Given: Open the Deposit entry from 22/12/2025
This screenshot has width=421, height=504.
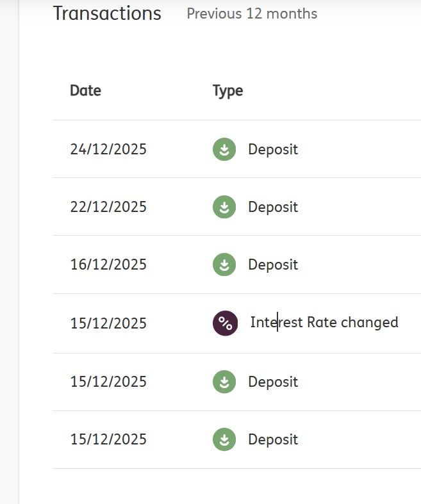Looking at the screenshot, I should pos(273,207).
